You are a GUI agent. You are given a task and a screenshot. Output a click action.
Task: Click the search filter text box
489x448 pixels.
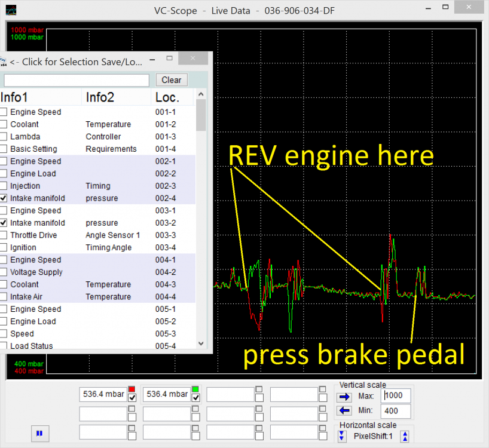point(77,81)
